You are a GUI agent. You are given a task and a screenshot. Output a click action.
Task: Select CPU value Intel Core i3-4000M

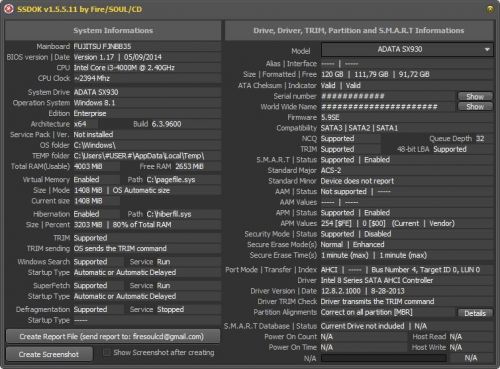click(x=124, y=68)
